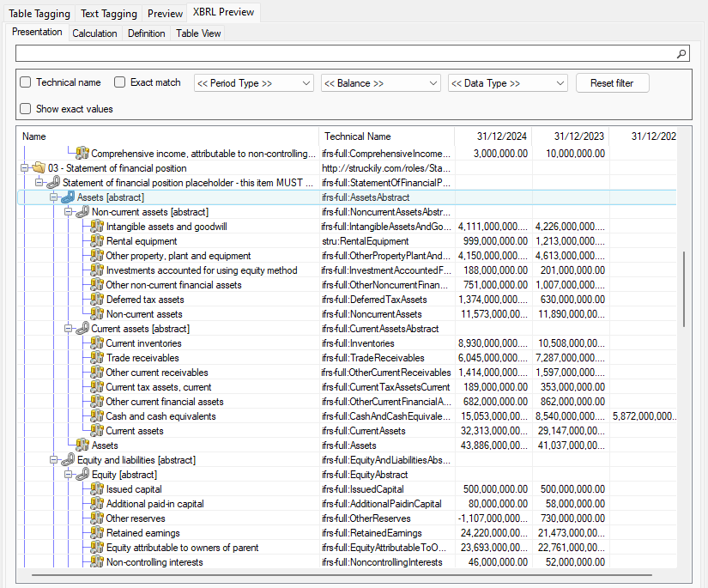
Task: Select the Comprehensive income, attributable to non-controlling row
Action: click(347, 154)
